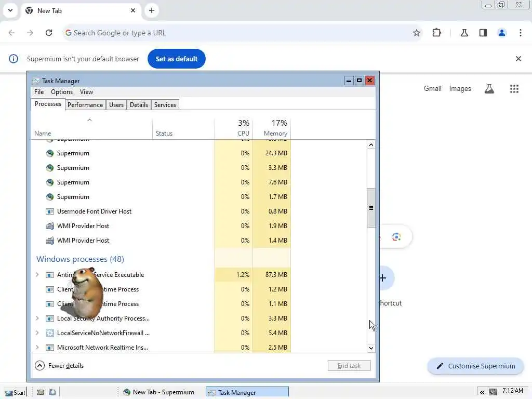
Task: Click the scrollbar up arrow in Task Manager
Action: pos(371,145)
